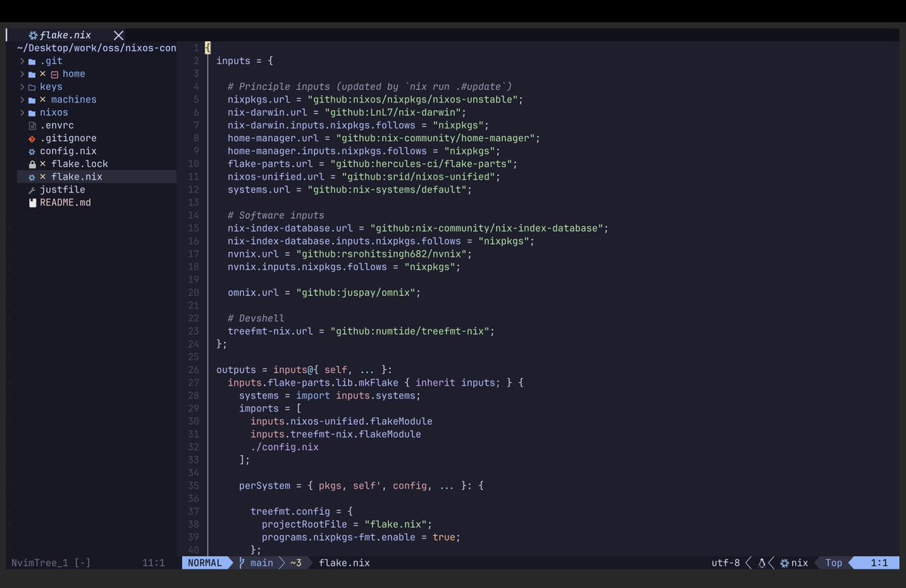Click the nix gear icon in statusline
This screenshot has width=906, height=588.
click(x=784, y=563)
